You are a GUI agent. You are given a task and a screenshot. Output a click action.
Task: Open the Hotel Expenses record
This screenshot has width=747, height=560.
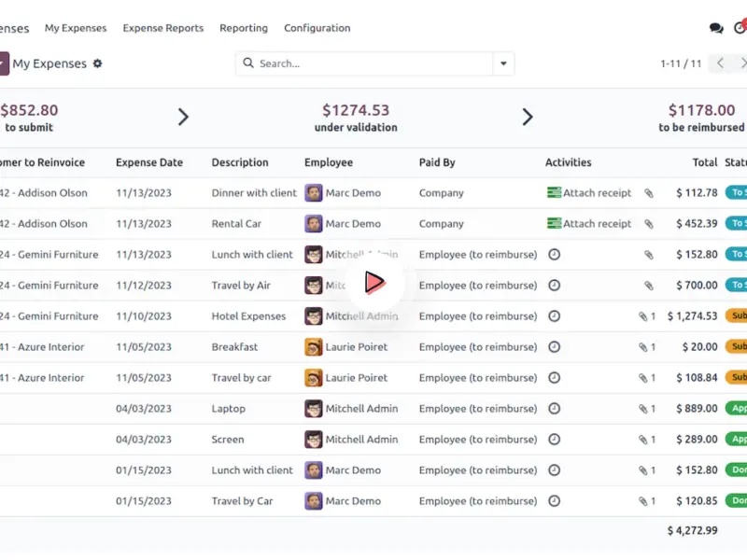pyautogui.click(x=248, y=316)
